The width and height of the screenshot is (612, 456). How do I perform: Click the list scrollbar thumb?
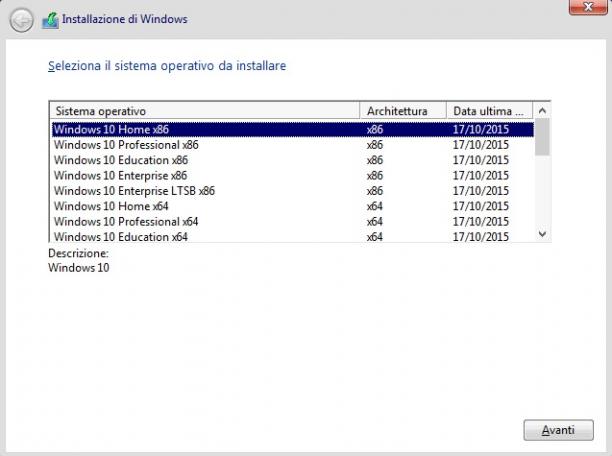(542, 137)
